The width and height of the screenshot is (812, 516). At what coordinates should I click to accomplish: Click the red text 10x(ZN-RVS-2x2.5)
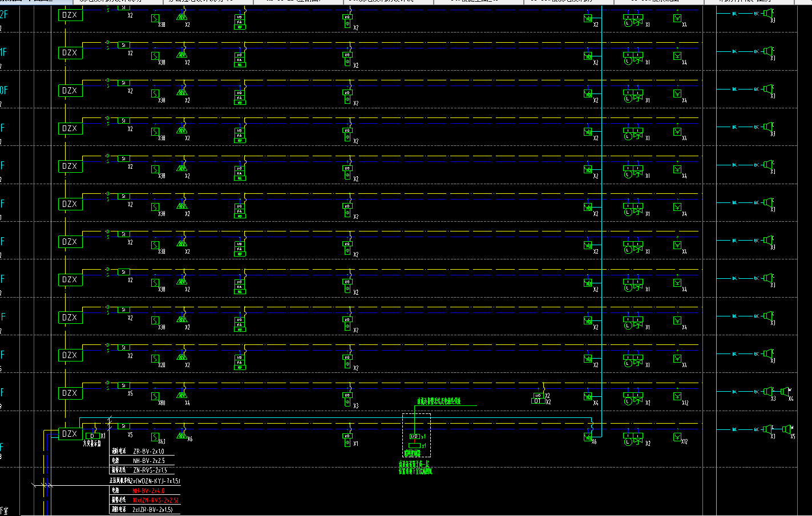coord(155,500)
